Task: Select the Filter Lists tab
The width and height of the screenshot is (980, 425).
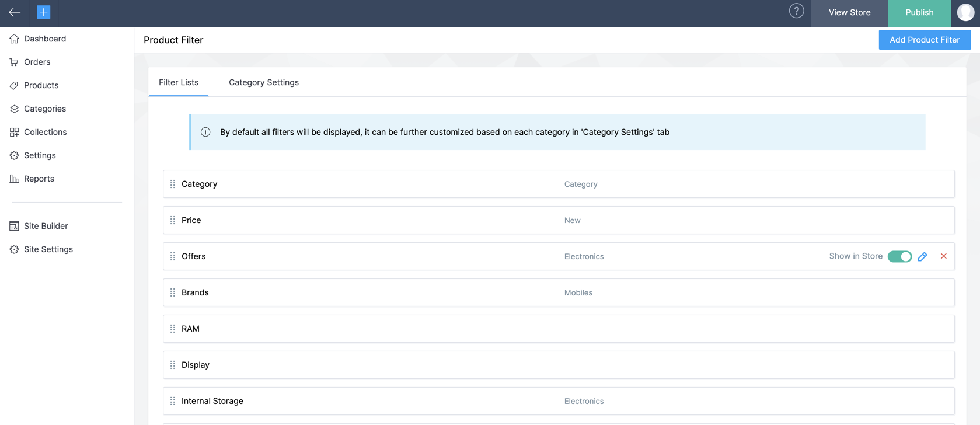Action: click(179, 82)
